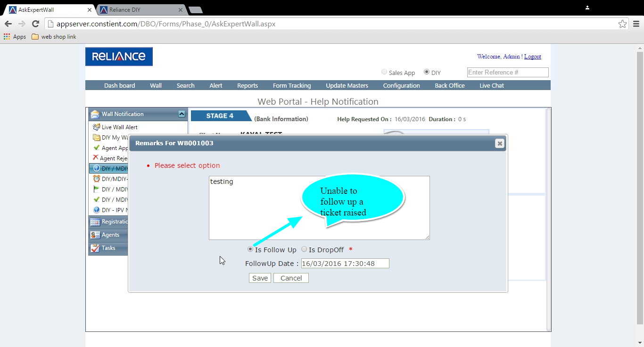Click the Cancel button
This screenshot has height=347, width=644.
(x=291, y=278)
